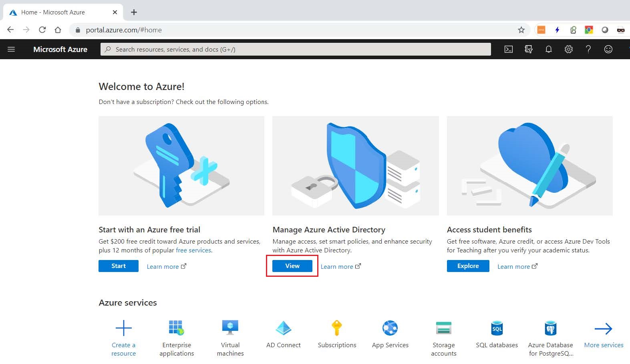The image size is (630, 364).
Task: Click the green extension icon in toolbar
Action: (x=573, y=30)
